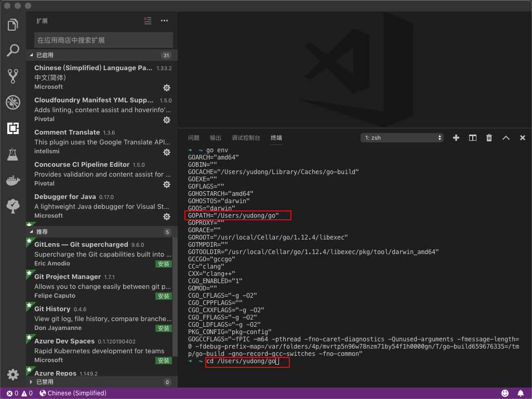This screenshot has height=399, width=532.
Task: Switch to the 输出 panel tab
Action: [216, 138]
